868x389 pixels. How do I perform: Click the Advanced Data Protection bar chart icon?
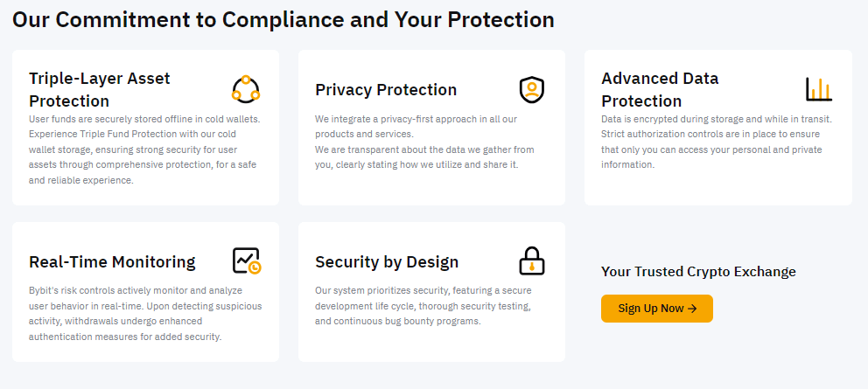pyautogui.click(x=819, y=89)
